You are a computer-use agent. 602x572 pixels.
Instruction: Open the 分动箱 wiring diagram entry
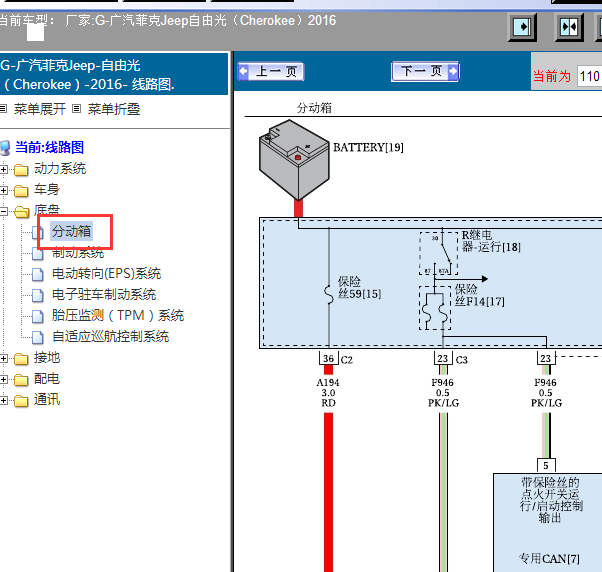tap(71, 231)
